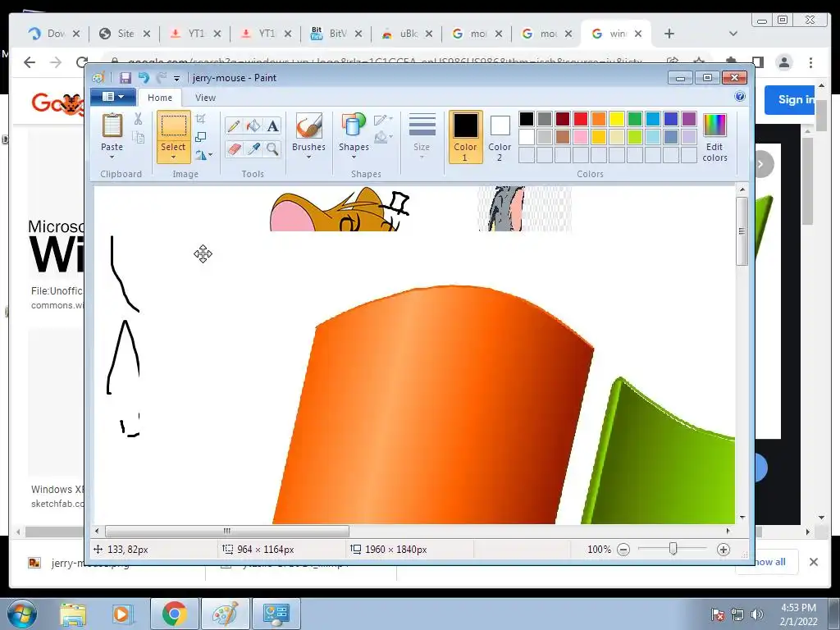This screenshot has height=630, width=840.
Task: Click Chrome profile avatar icon
Action: (784, 62)
